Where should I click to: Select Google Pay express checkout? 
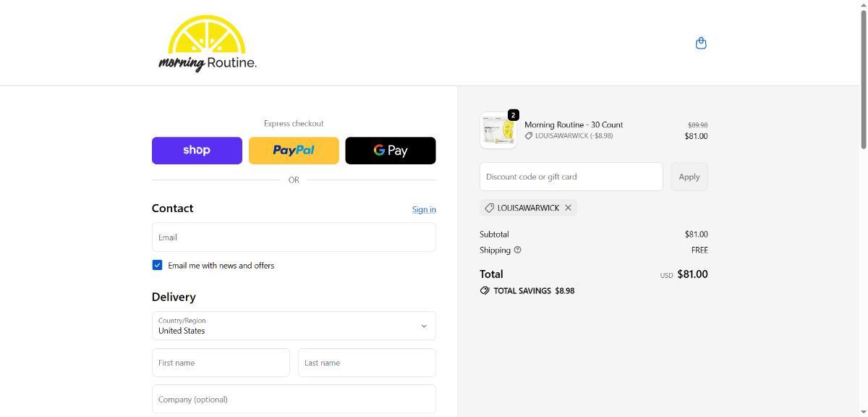click(390, 151)
